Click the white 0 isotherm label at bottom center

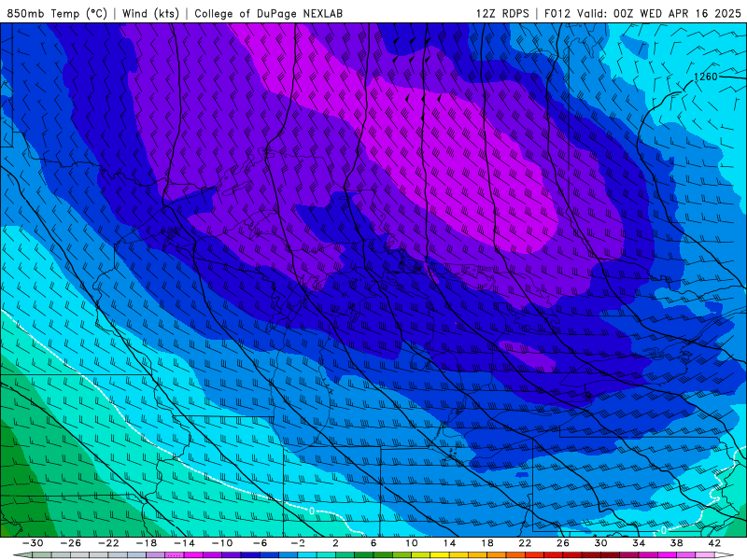312,511
